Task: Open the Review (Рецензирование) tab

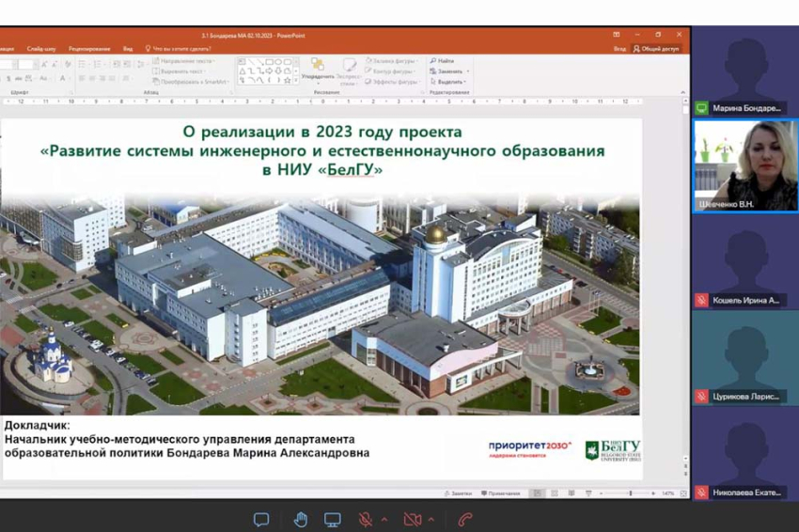Action: [x=89, y=48]
